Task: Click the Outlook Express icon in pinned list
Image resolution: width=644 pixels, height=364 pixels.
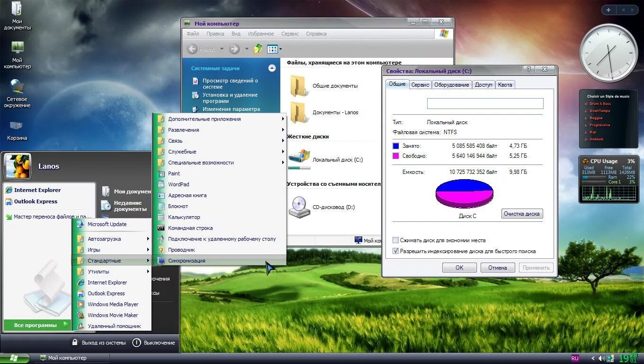Action: [x=9, y=201]
